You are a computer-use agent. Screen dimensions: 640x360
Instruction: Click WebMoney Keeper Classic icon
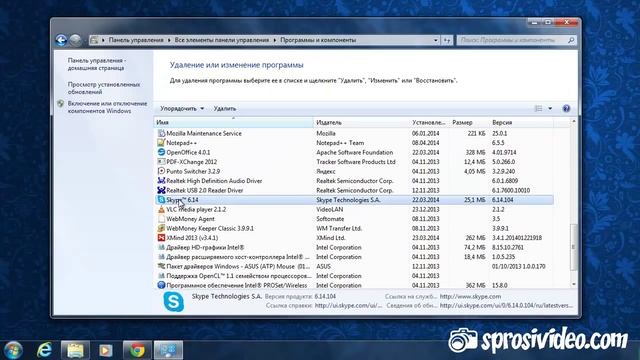(161, 228)
